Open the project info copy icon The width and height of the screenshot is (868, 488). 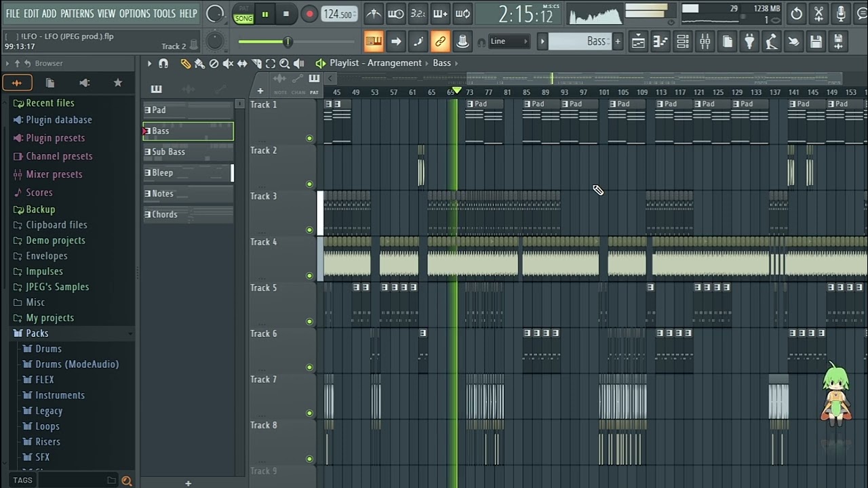tap(727, 41)
